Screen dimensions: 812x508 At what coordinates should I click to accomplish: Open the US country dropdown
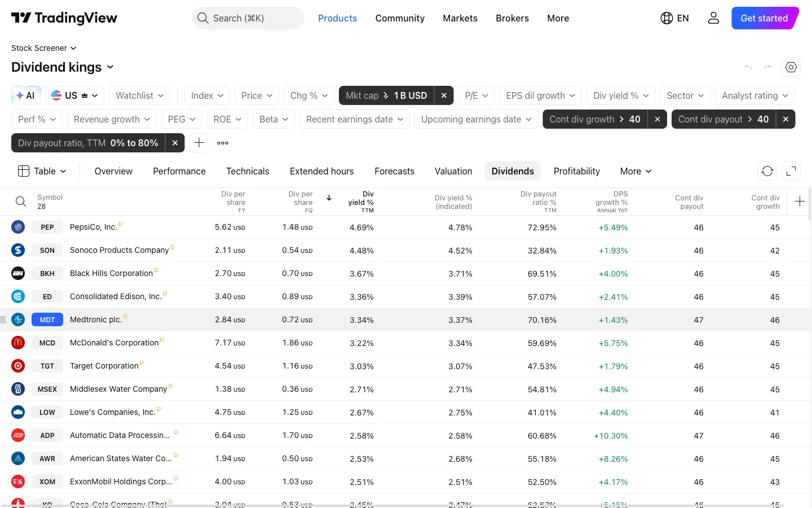tap(74, 95)
